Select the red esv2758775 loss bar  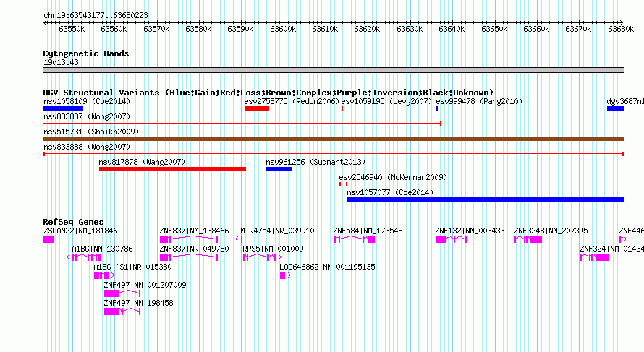click(x=257, y=108)
